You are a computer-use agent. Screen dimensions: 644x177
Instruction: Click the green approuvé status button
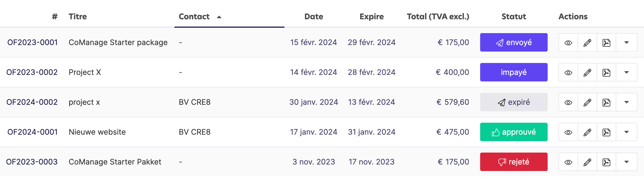[x=514, y=132]
